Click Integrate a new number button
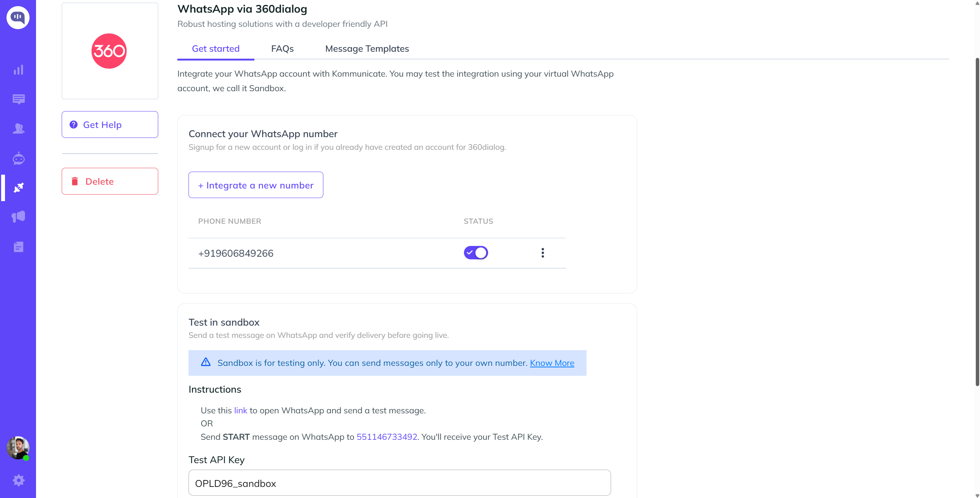The width and height of the screenshot is (980, 498). coord(256,185)
